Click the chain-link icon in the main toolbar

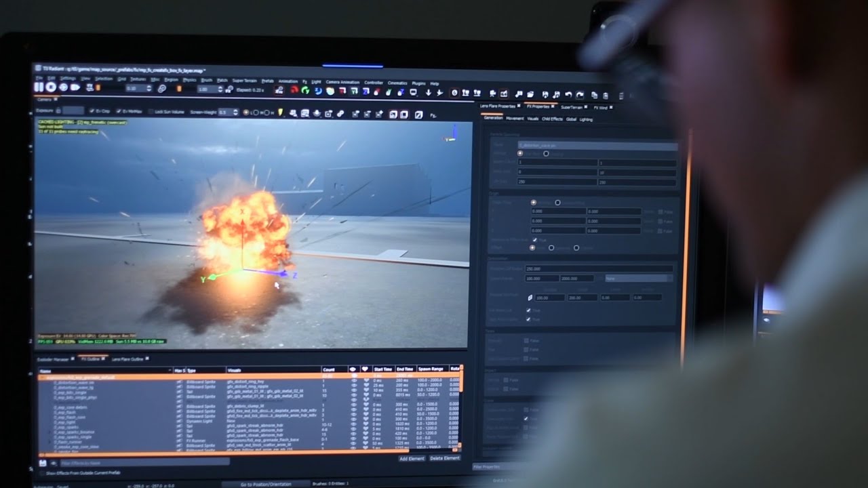click(x=161, y=88)
